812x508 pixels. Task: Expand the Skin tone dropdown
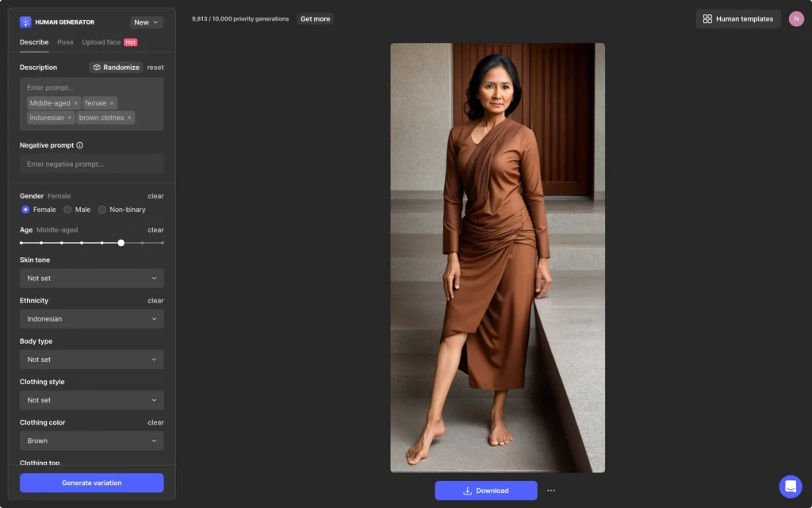(92, 279)
